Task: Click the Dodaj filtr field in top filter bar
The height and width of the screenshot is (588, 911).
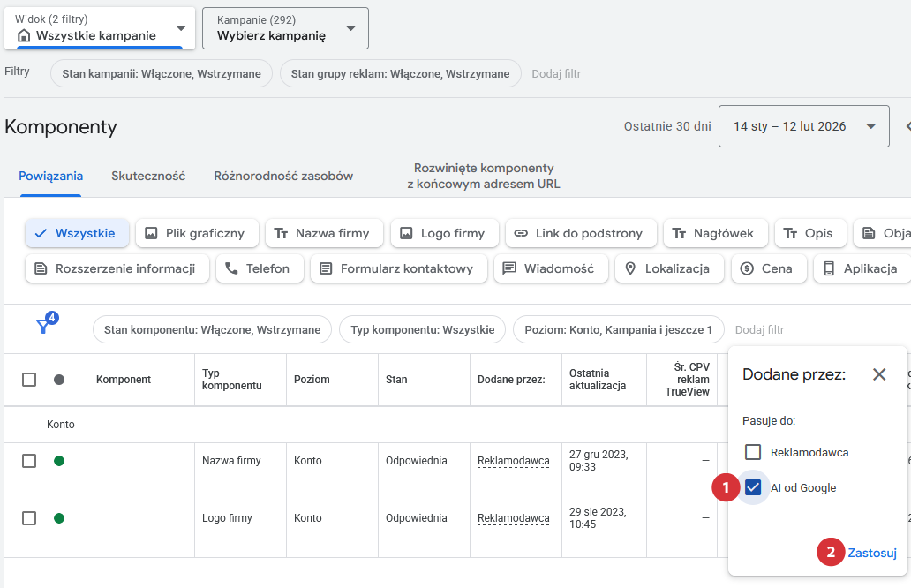Action: pyautogui.click(x=556, y=73)
